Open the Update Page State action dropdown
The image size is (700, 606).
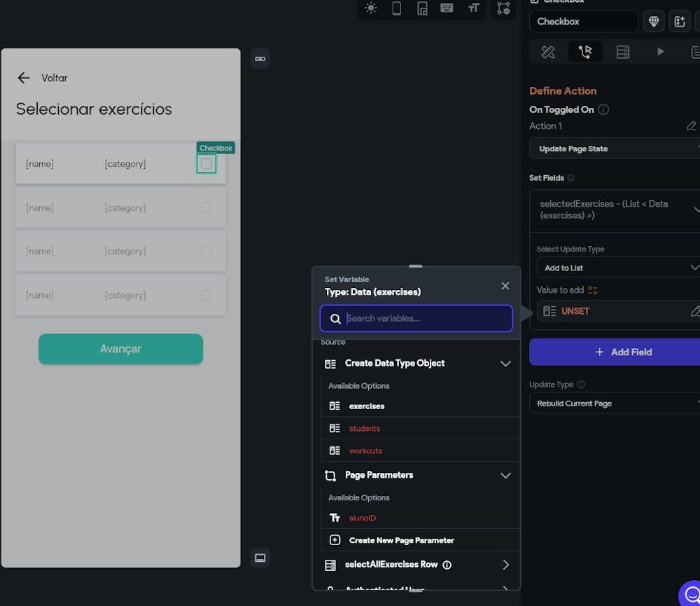click(x=615, y=149)
